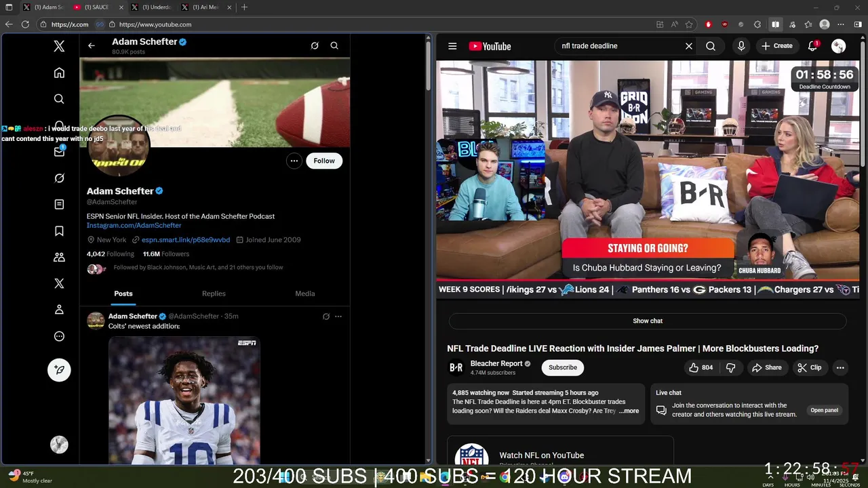The image size is (868, 488).
Task: Open the weather widget on taskbar
Action: click(31, 476)
